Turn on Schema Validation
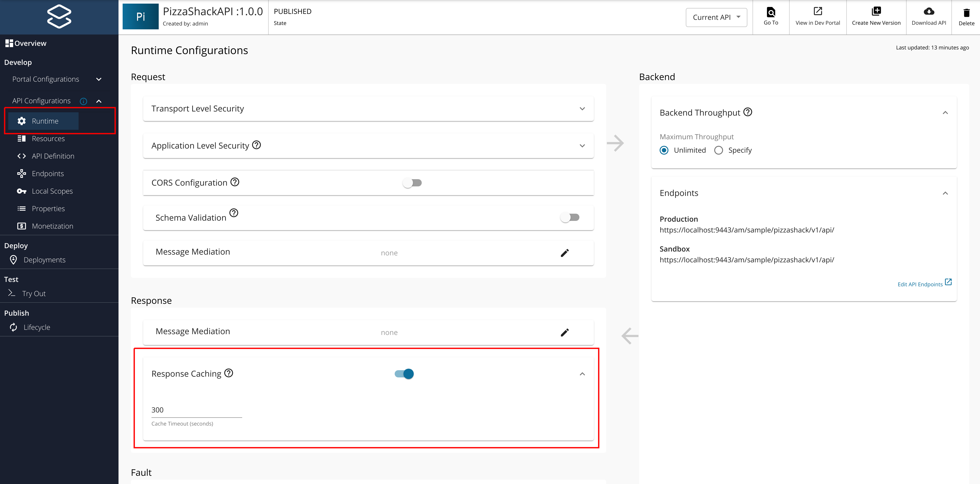The height and width of the screenshot is (484, 980). 570,217
